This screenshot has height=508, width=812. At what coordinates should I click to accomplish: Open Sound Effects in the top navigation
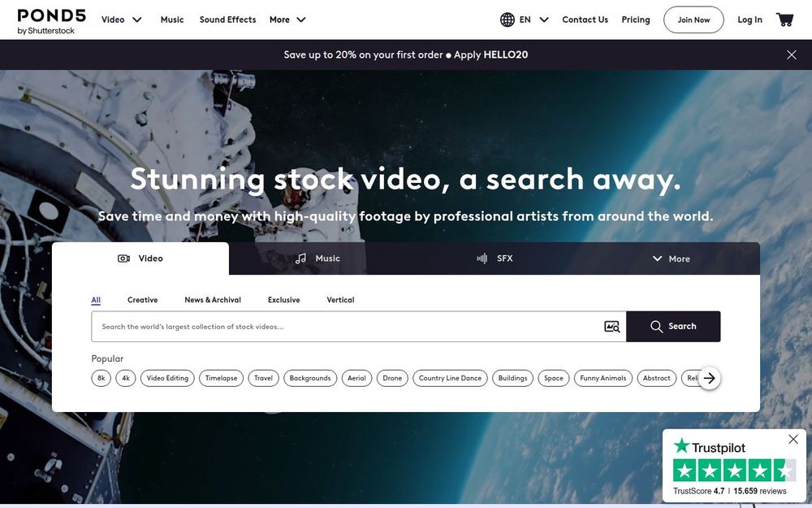(228, 20)
